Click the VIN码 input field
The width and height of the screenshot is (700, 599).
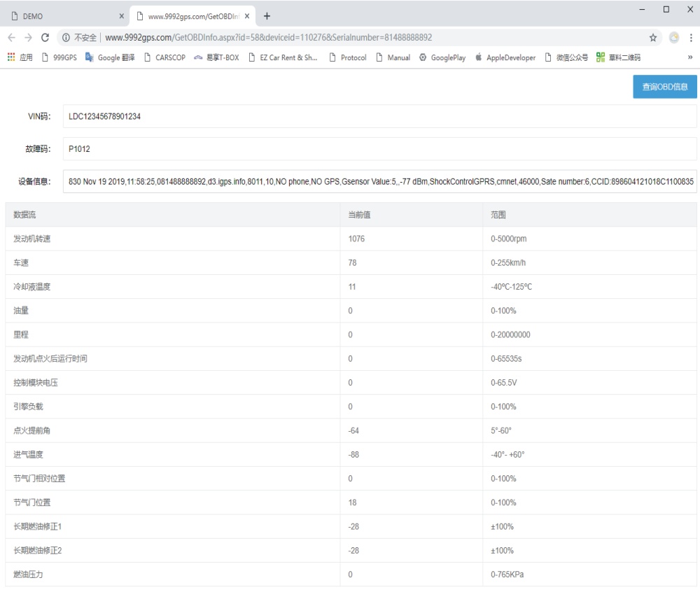click(379, 116)
